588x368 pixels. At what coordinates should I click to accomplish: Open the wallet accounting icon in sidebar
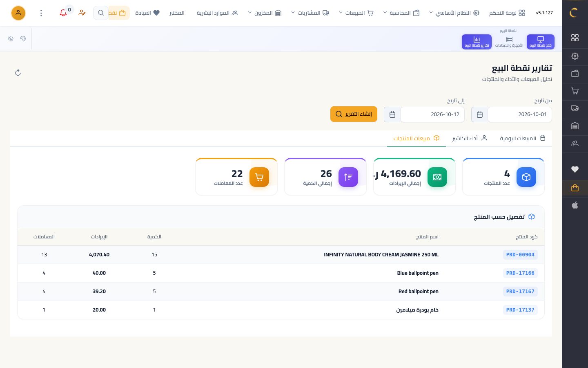[x=575, y=74]
